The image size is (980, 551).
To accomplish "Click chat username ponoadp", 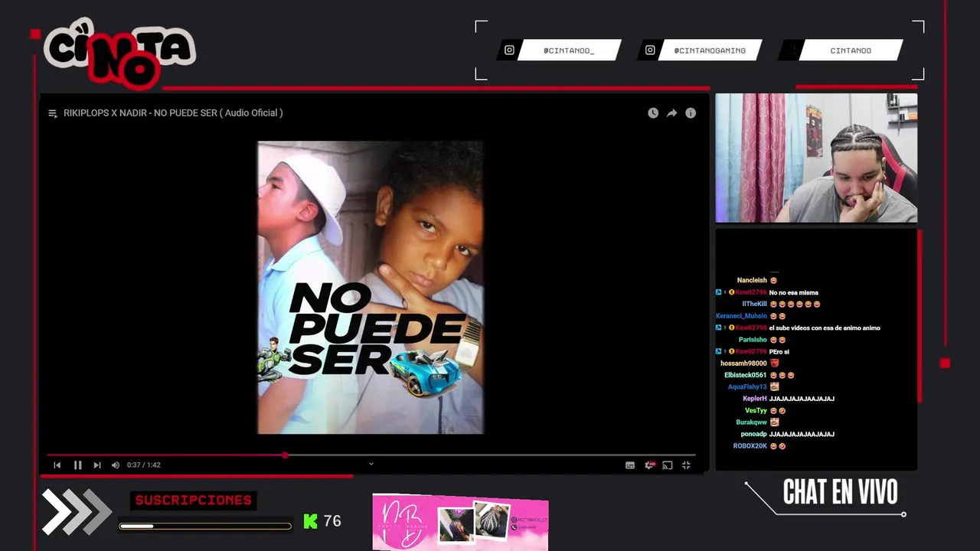I will (754, 435).
